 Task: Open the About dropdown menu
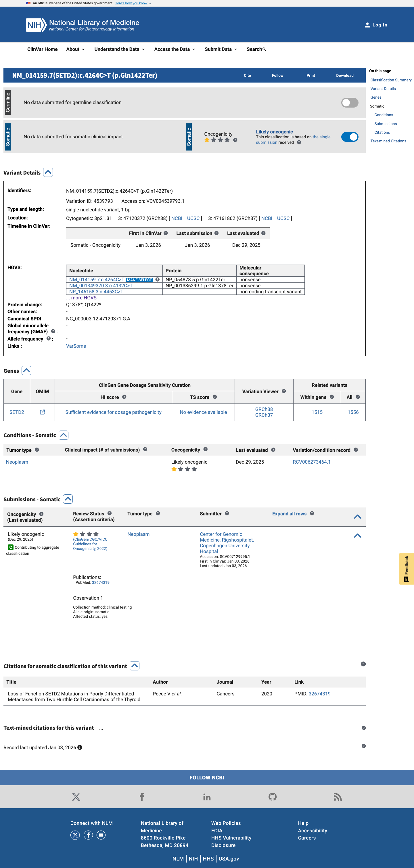[75, 49]
